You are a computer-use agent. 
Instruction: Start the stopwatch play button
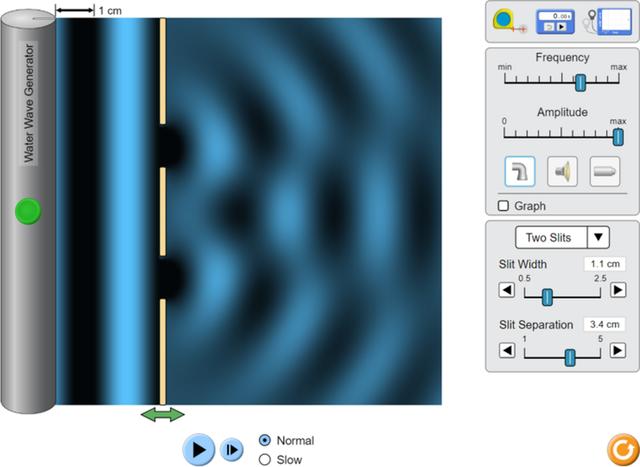tap(562, 27)
